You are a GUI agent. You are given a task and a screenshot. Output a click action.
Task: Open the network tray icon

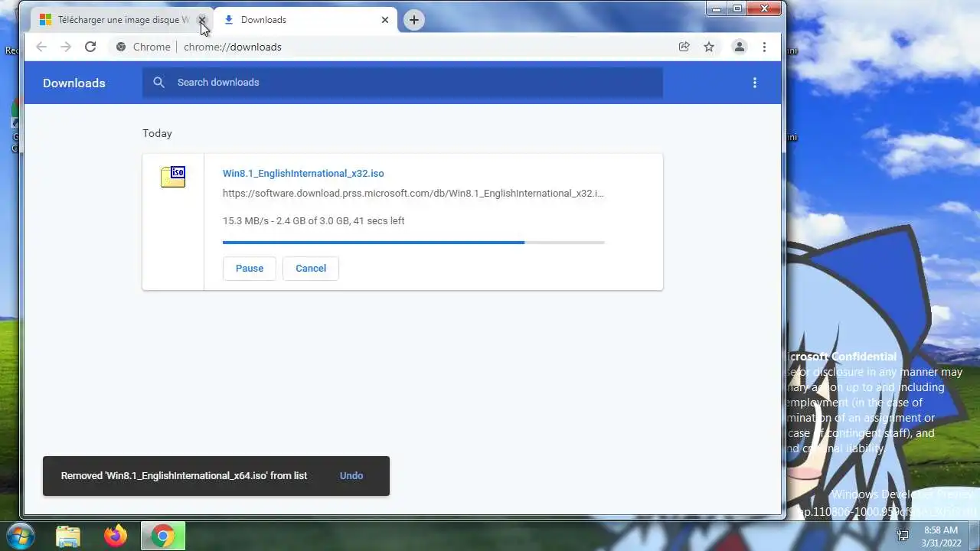[903, 536]
